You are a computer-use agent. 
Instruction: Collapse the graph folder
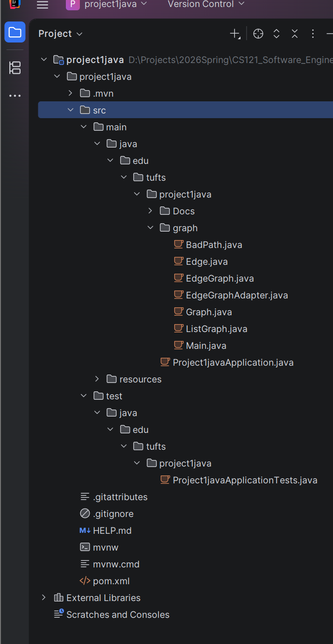150,228
